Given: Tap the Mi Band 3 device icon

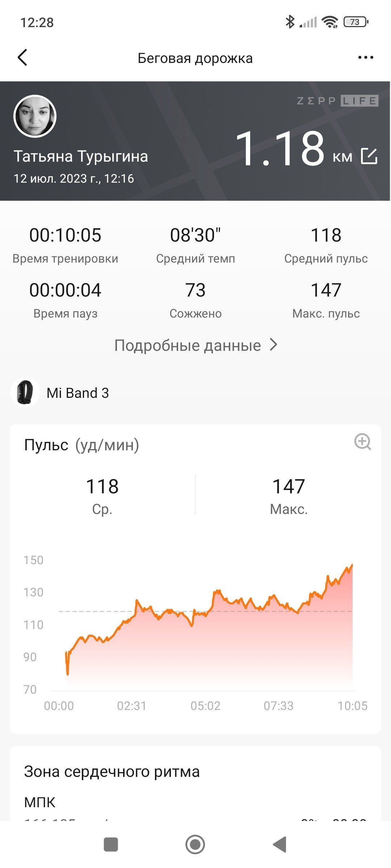Looking at the screenshot, I should 25,392.
